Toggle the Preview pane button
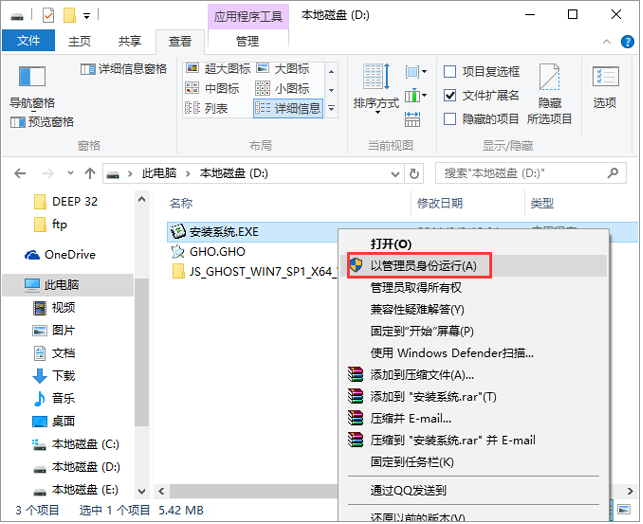The height and width of the screenshot is (524, 643). click(42, 122)
